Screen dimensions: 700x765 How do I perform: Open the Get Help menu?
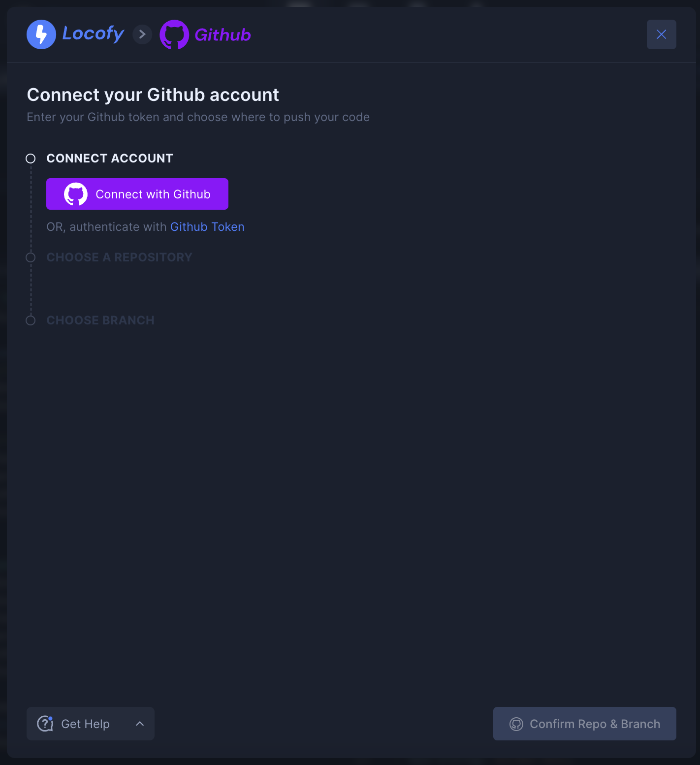tap(85, 724)
